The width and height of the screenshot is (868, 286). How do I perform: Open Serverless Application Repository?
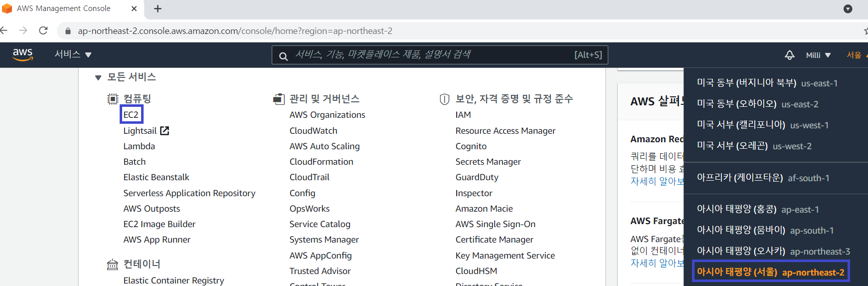click(189, 193)
